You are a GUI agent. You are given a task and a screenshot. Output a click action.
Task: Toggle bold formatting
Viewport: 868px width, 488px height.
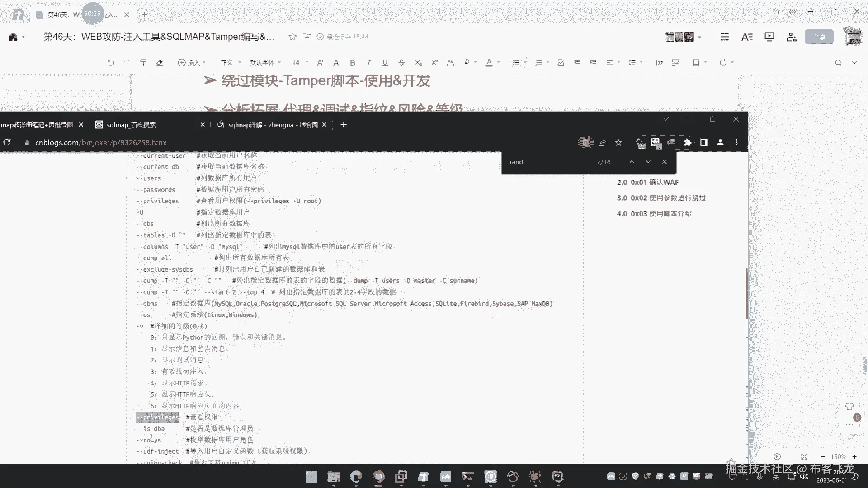point(353,62)
